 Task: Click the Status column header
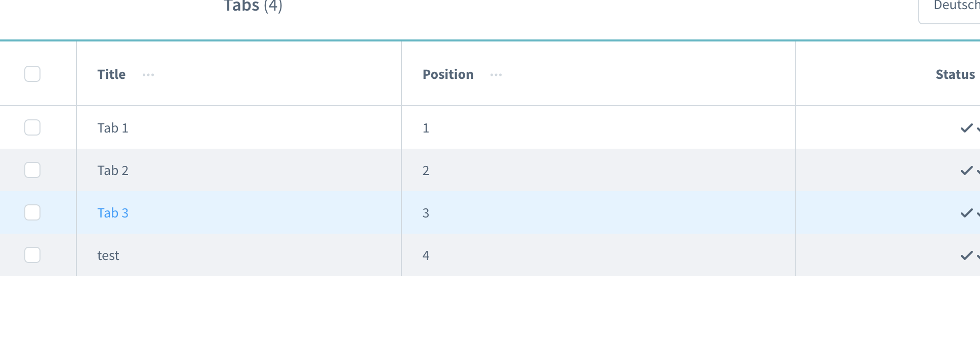(x=955, y=74)
